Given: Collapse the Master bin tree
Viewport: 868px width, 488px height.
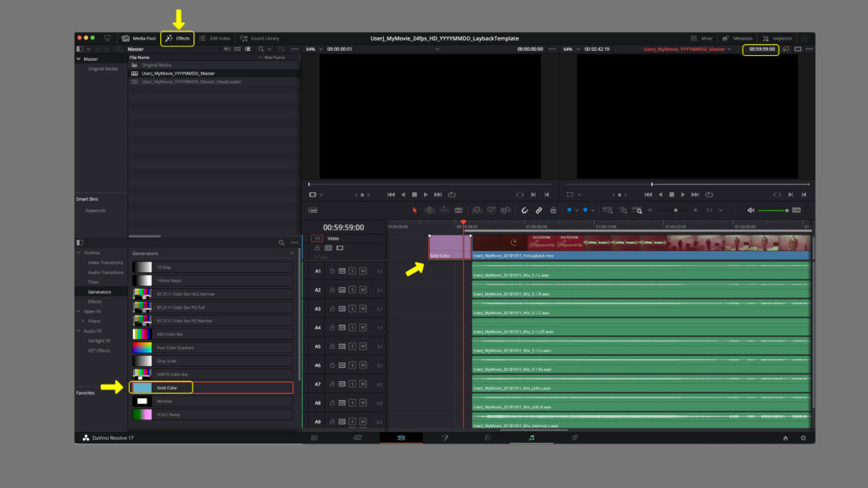Looking at the screenshot, I should point(79,58).
